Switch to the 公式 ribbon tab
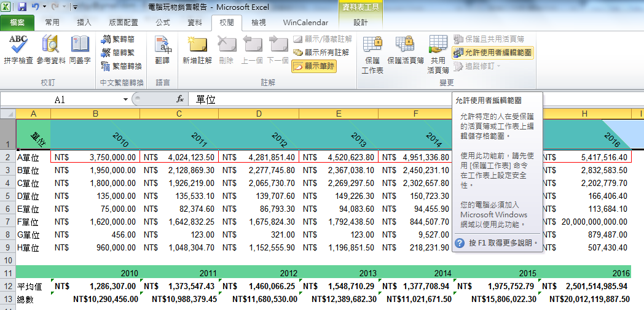This screenshot has width=644, height=310. tap(163, 23)
